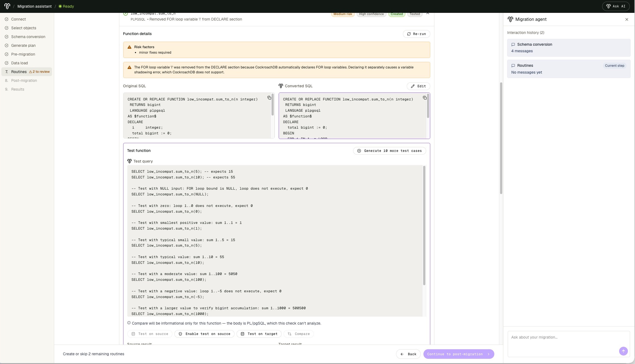The image size is (635, 364).
Task: Edit the Converted SQL
Action: [x=418, y=86]
